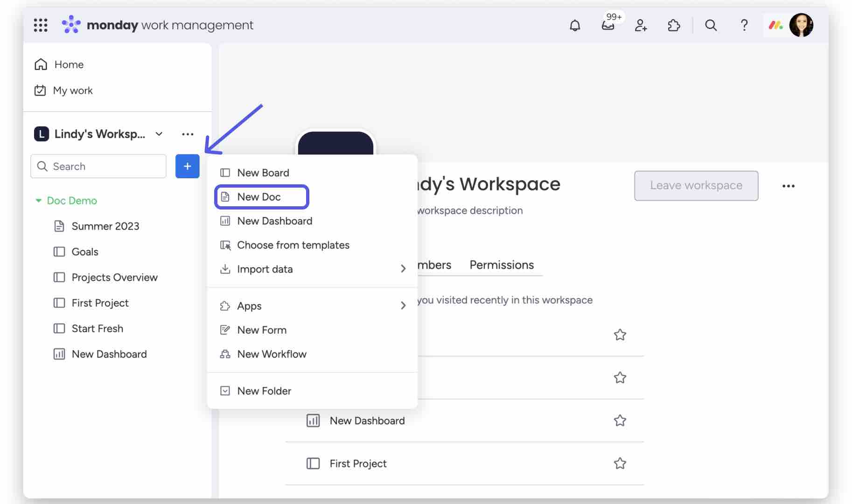Select New Doc from the creation menu

(259, 197)
